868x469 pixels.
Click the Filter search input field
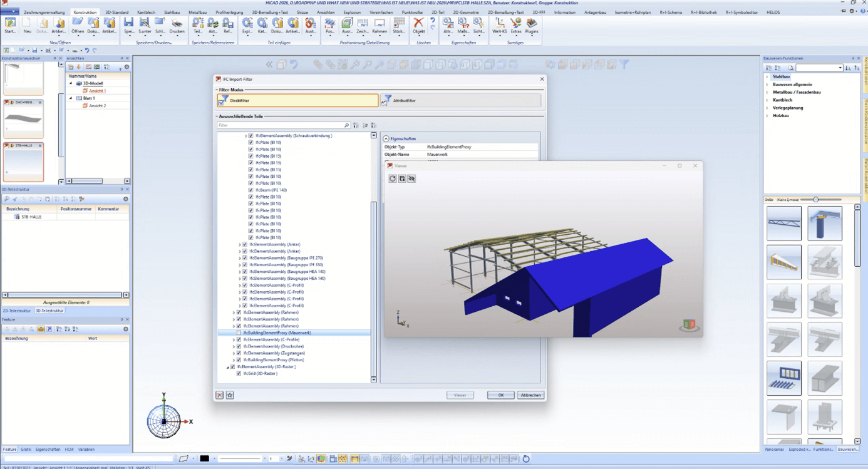pos(282,125)
